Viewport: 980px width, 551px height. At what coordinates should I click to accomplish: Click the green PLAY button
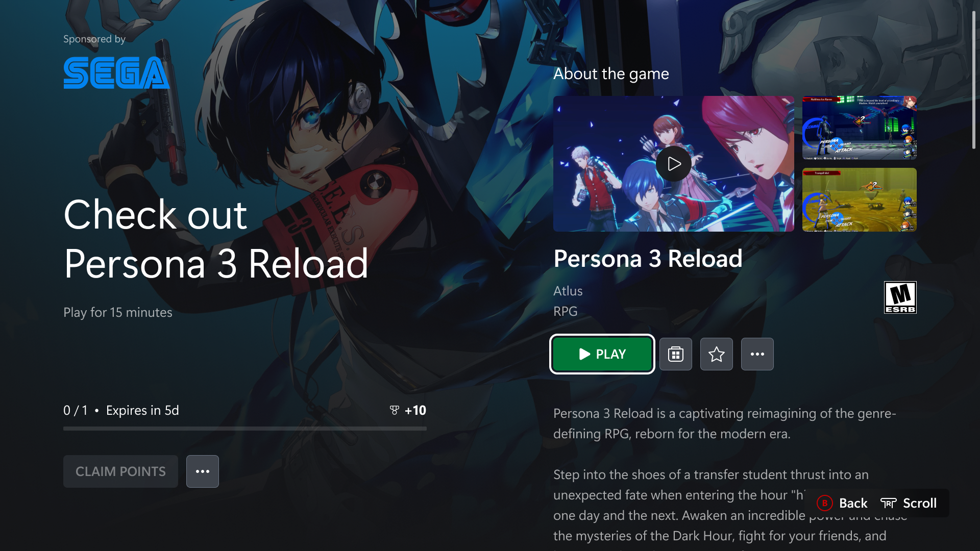(602, 354)
